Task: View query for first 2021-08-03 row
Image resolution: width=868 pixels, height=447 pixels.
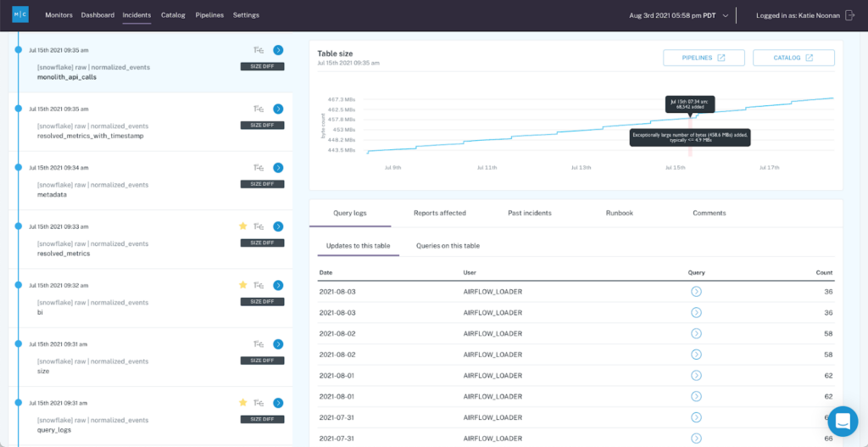Action: tap(697, 291)
